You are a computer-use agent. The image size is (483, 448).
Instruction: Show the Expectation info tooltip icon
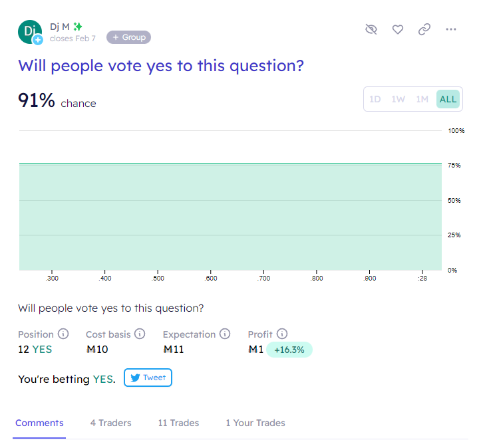225,334
